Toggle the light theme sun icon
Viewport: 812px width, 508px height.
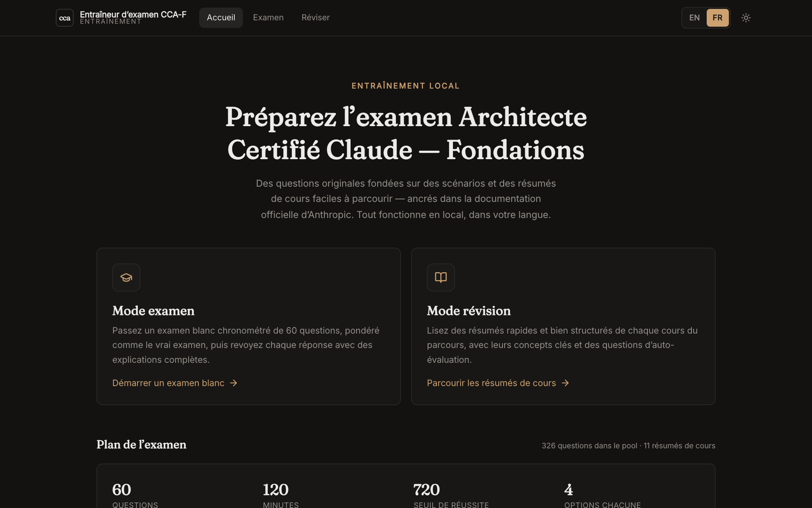pos(746,18)
